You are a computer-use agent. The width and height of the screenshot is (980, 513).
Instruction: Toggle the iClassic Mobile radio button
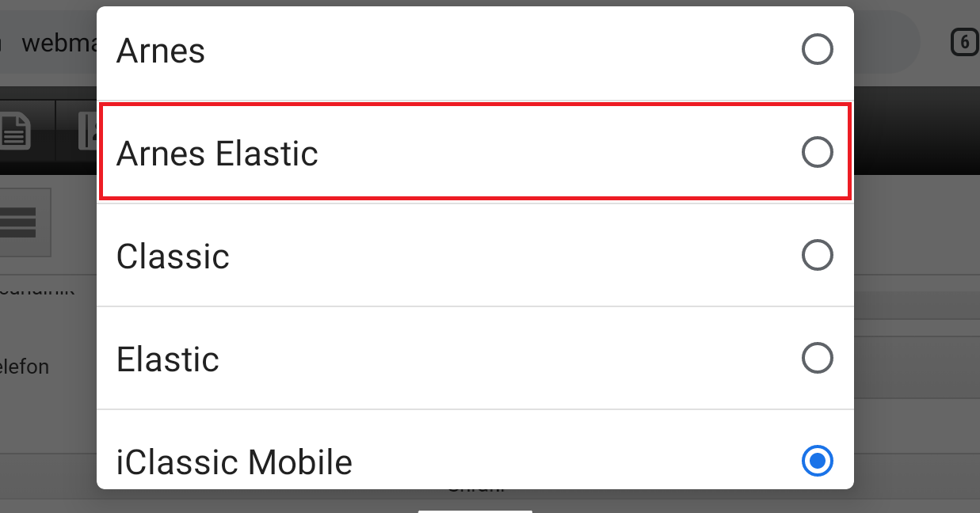(817, 461)
